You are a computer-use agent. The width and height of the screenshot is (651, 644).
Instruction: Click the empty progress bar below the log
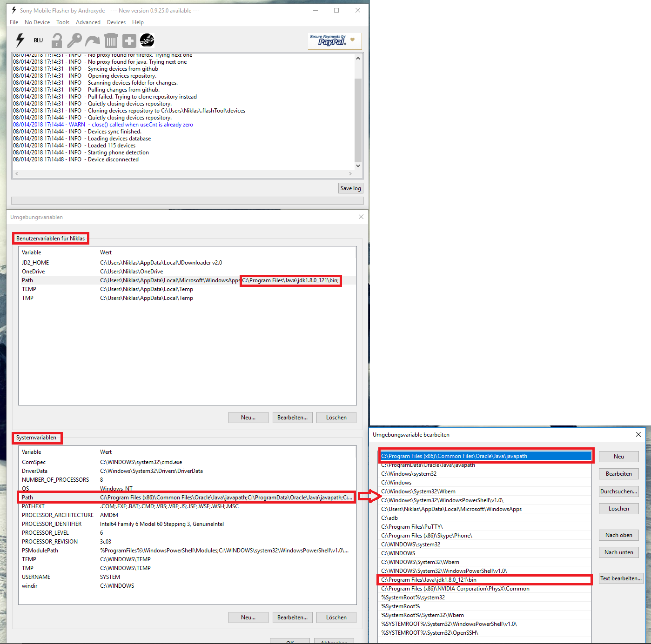point(187,201)
